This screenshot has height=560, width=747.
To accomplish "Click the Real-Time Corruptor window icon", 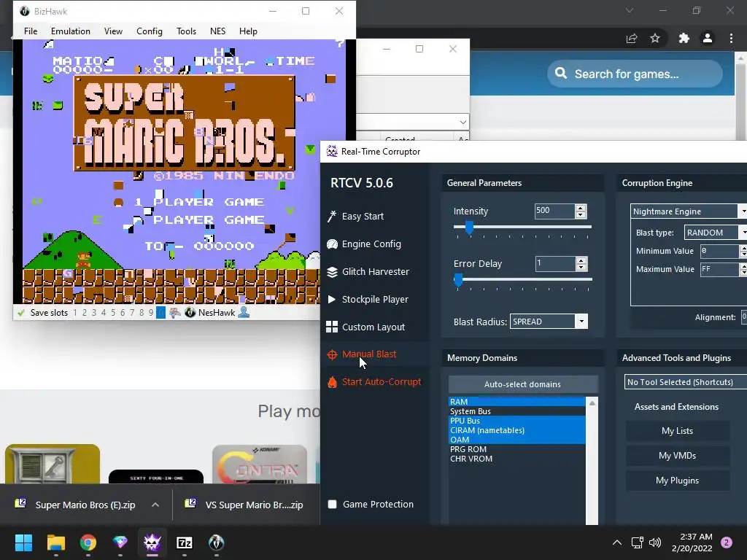I will point(332,152).
